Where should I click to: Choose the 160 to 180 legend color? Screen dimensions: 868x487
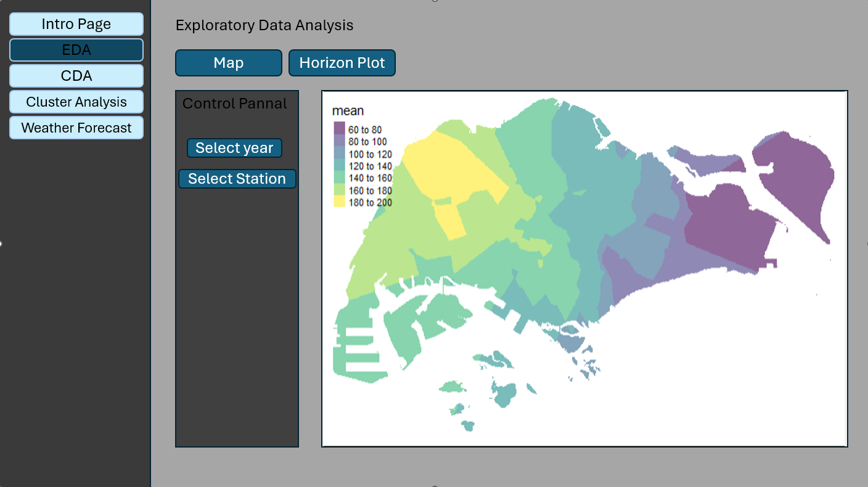coord(339,190)
